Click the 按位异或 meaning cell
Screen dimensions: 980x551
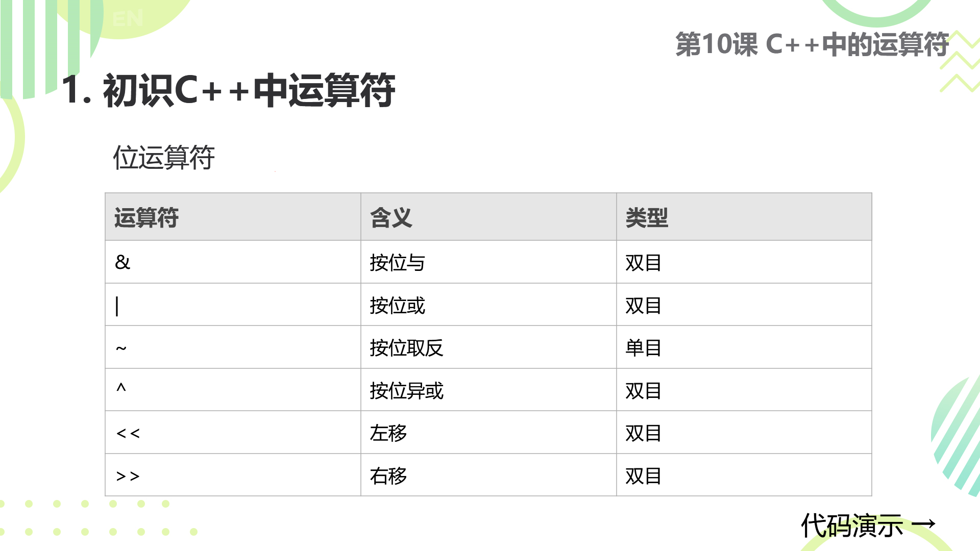click(x=488, y=390)
